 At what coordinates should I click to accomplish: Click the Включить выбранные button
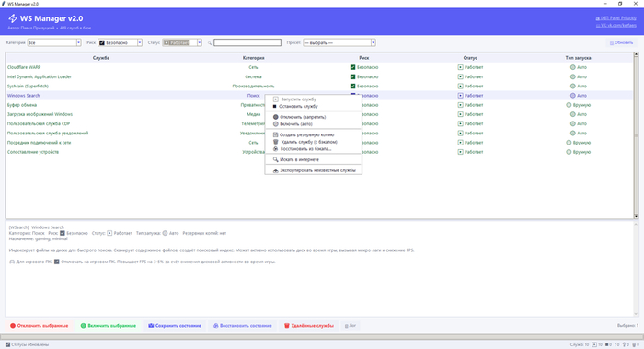coord(108,326)
